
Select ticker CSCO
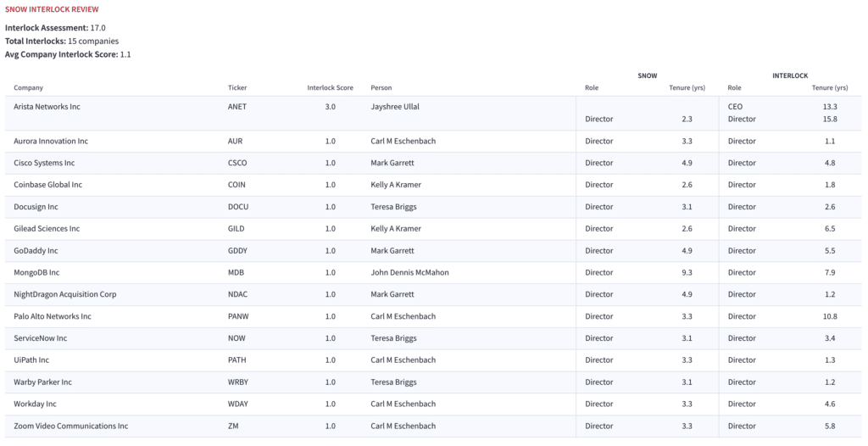pos(237,163)
